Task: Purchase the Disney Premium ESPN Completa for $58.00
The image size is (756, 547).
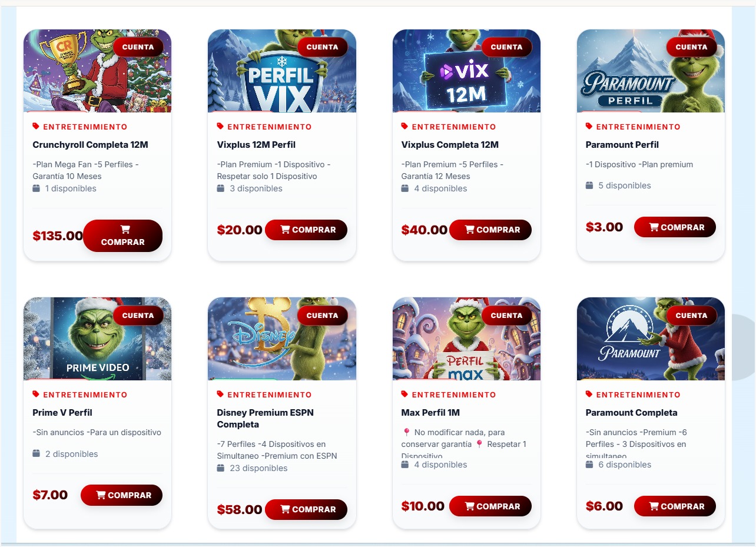Action: [x=306, y=509]
